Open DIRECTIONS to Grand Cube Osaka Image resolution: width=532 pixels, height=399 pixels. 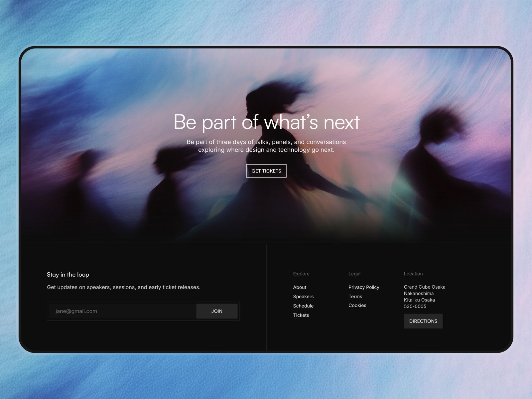423,321
